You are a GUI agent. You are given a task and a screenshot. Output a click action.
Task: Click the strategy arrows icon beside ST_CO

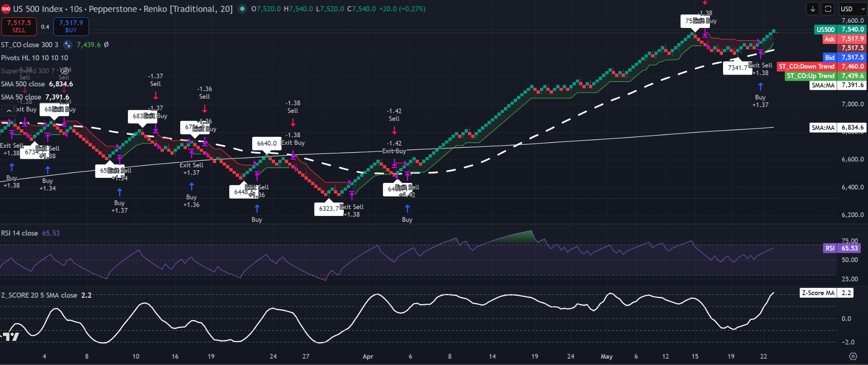click(67, 44)
